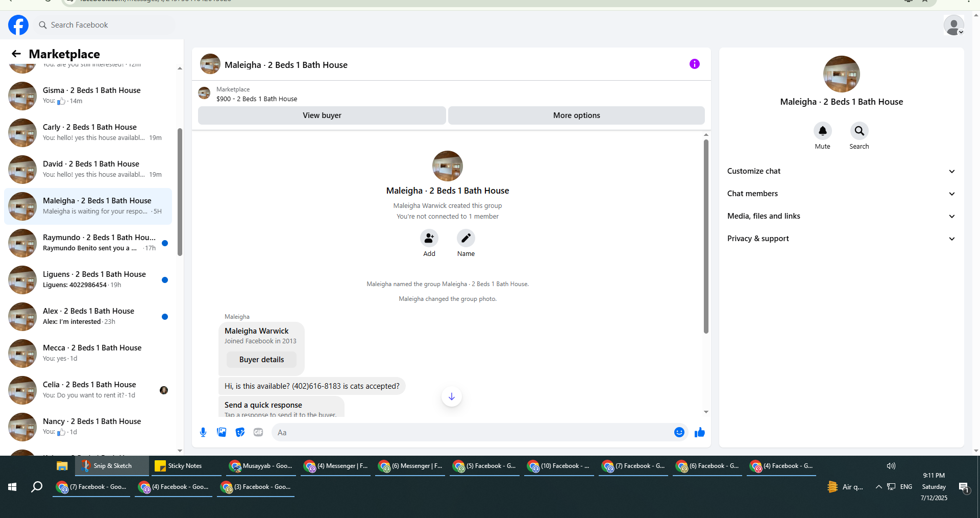Click the ENG language indicator
The image size is (980, 518).
tap(906, 487)
